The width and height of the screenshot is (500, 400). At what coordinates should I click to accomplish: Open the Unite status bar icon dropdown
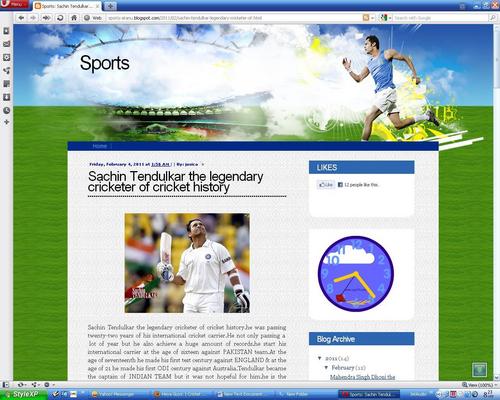click(35, 385)
